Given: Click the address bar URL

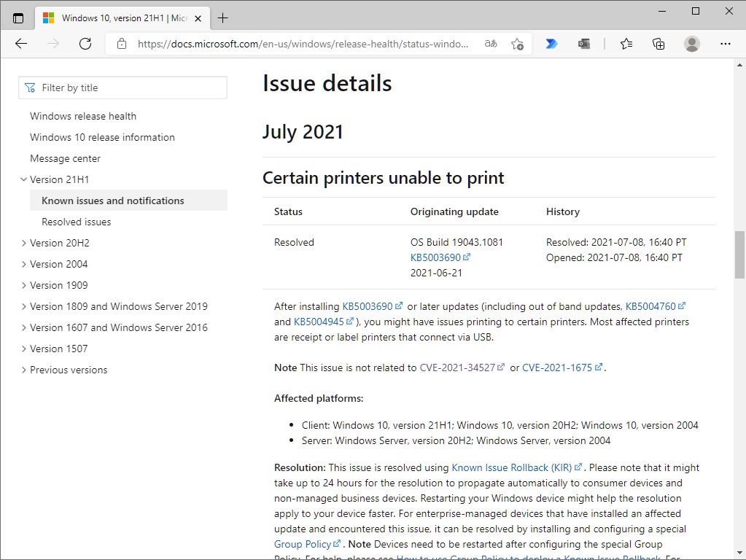Looking at the screenshot, I should tap(303, 44).
